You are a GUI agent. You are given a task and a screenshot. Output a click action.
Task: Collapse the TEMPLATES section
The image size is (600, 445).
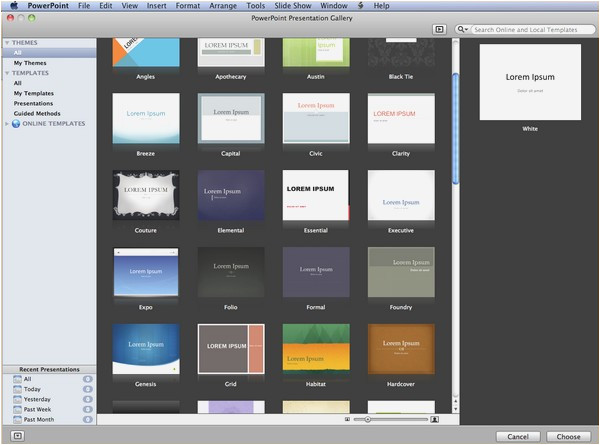coord(7,73)
